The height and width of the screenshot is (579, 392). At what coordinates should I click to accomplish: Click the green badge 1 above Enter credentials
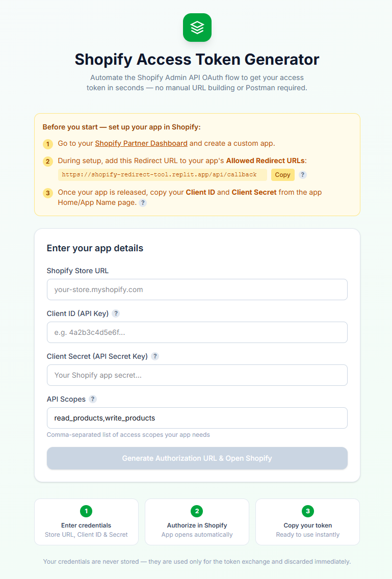click(86, 511)
